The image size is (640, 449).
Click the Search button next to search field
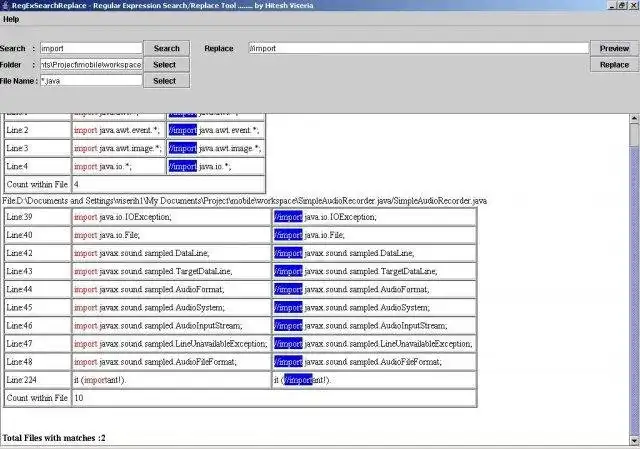tap(167, 48)
